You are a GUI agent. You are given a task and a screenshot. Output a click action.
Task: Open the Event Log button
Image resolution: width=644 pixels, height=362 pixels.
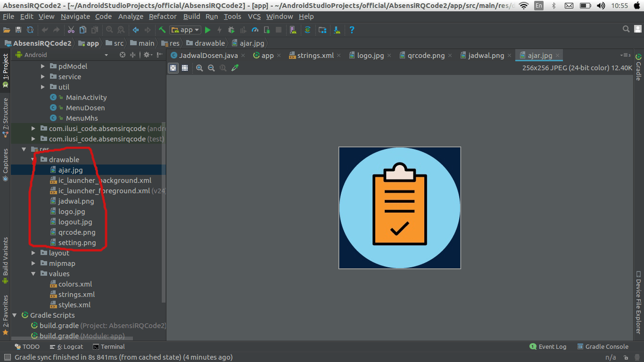coord(548,346)
